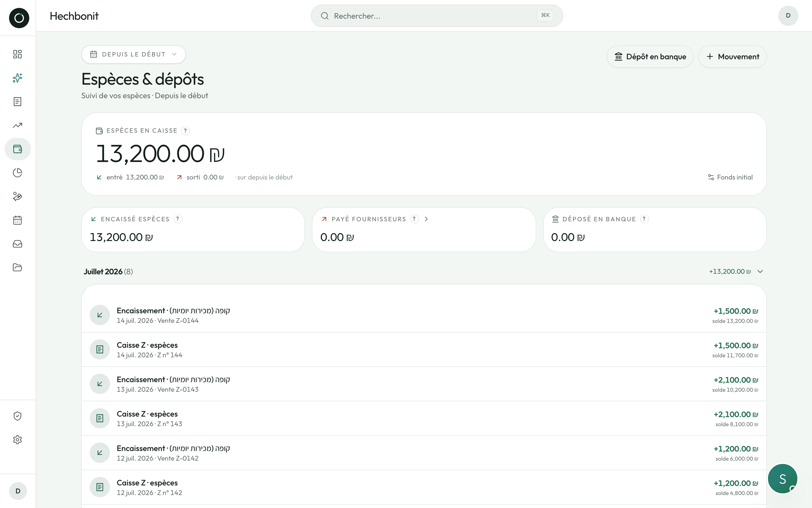Click the Espèces & dépôts page heading
This screenshot has height=508, width=812.
143,79
